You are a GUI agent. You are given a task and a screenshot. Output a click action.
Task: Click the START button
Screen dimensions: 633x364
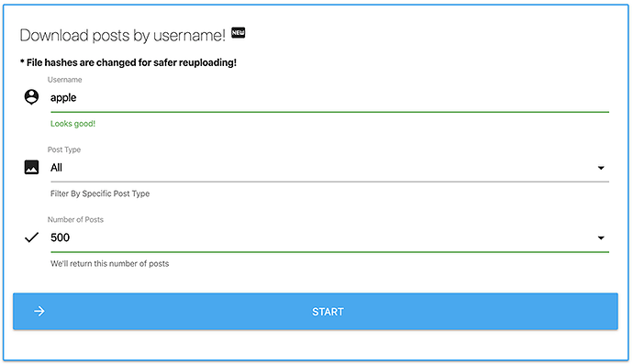click(316, 311)
